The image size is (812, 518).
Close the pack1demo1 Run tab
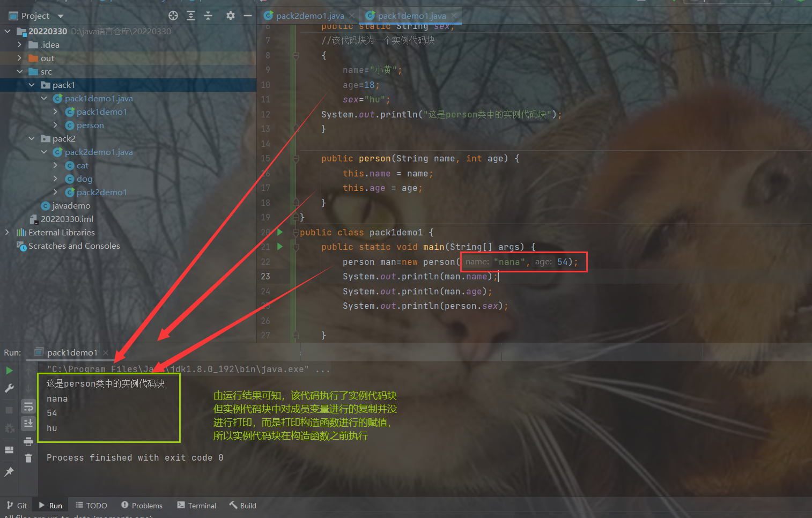coord(106,353)
